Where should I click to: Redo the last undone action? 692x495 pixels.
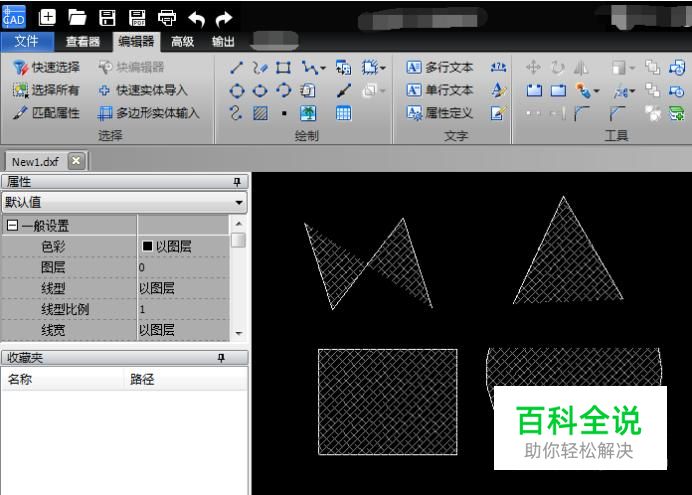(224, 19)
